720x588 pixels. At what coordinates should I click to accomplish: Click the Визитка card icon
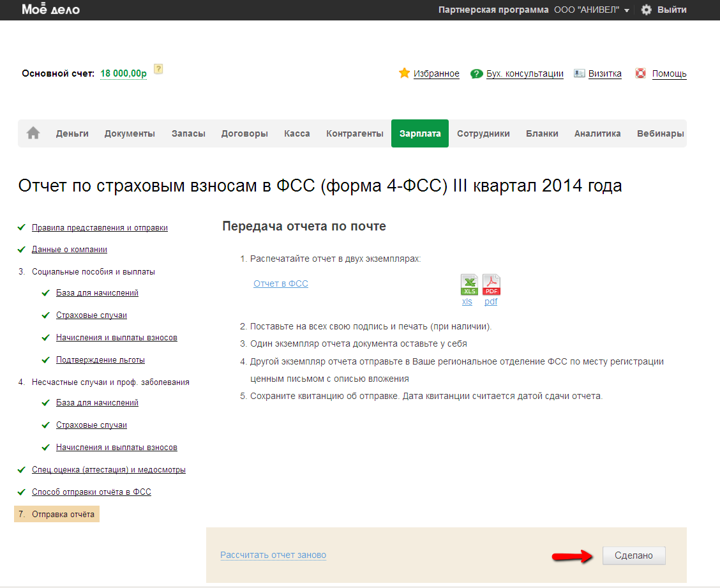point(580,73)
